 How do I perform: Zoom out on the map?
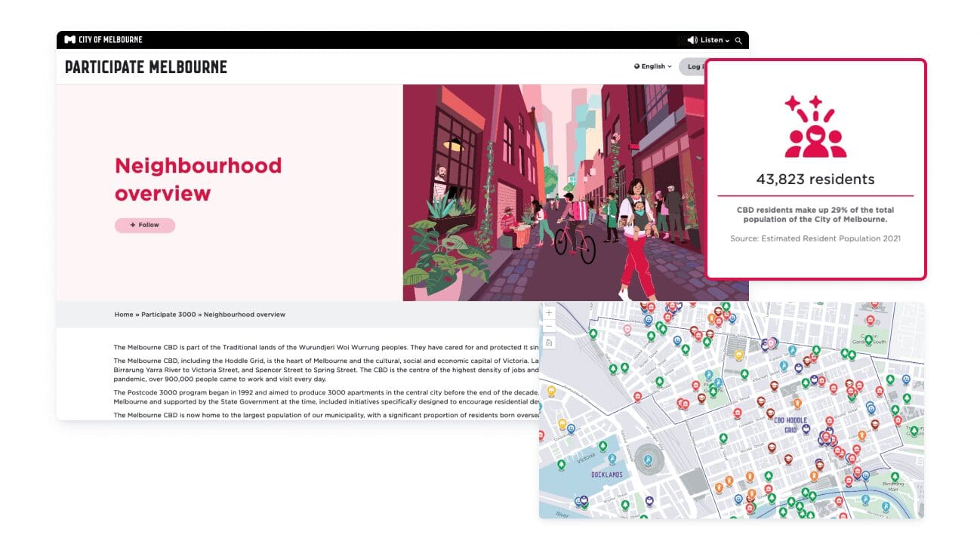(x=549, y=327)
